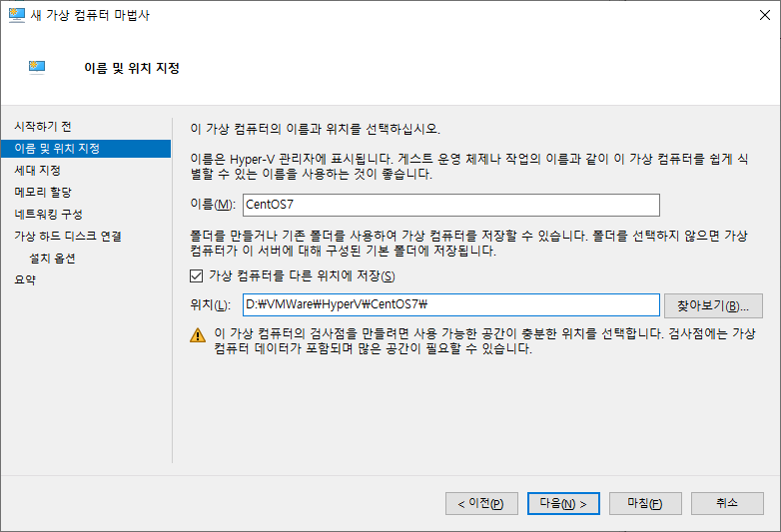
Task: Click the instruction line ending in 선택하십시오
Action: (x=316, y=130)
